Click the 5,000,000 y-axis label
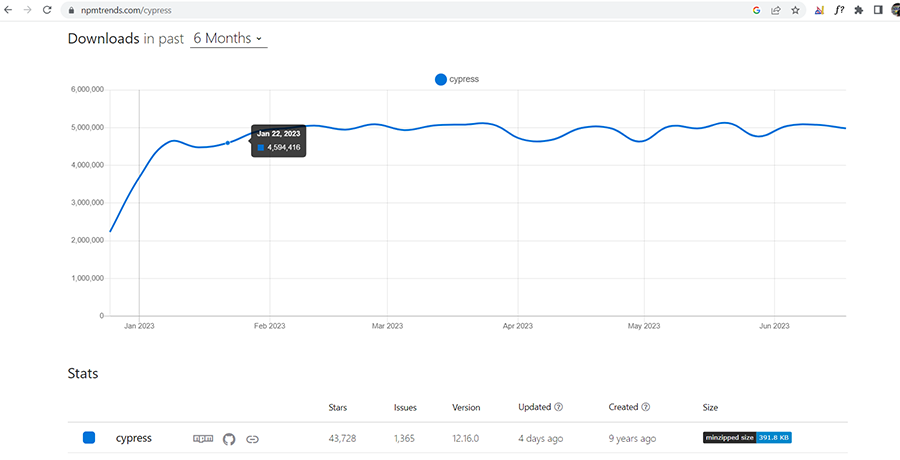Screen dimensions: 900x460 click(x=87, y=127)
